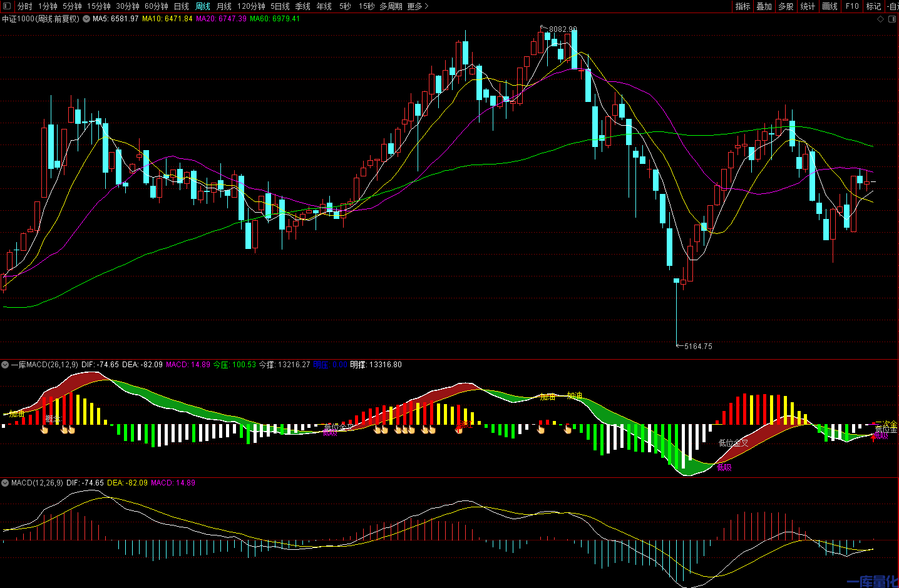The height and width of the screenshot is (588, 899).
Task: Click 今压: 100.53 value
Action: (x=235, y=365)
